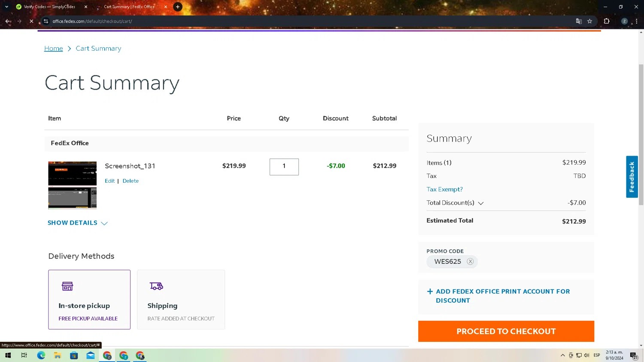View site information icon in address bar
644x362 pixels.
coord(46,21)
